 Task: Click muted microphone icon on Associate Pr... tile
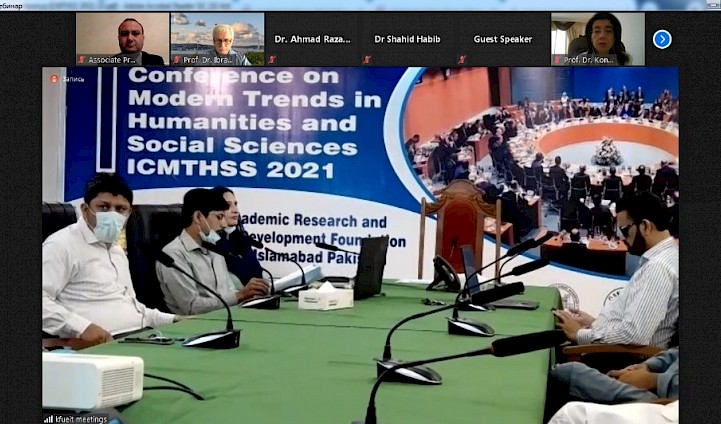point(82,59)
